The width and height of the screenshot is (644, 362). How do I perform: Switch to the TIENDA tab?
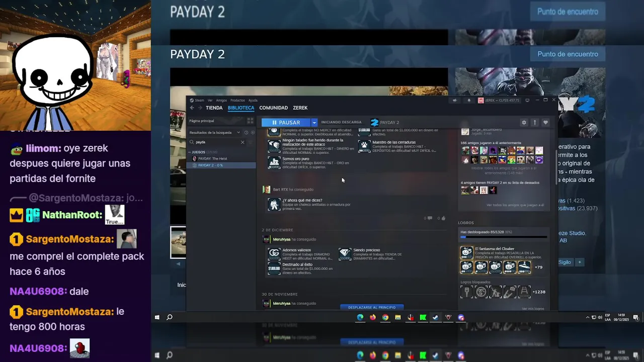(214, 108)
